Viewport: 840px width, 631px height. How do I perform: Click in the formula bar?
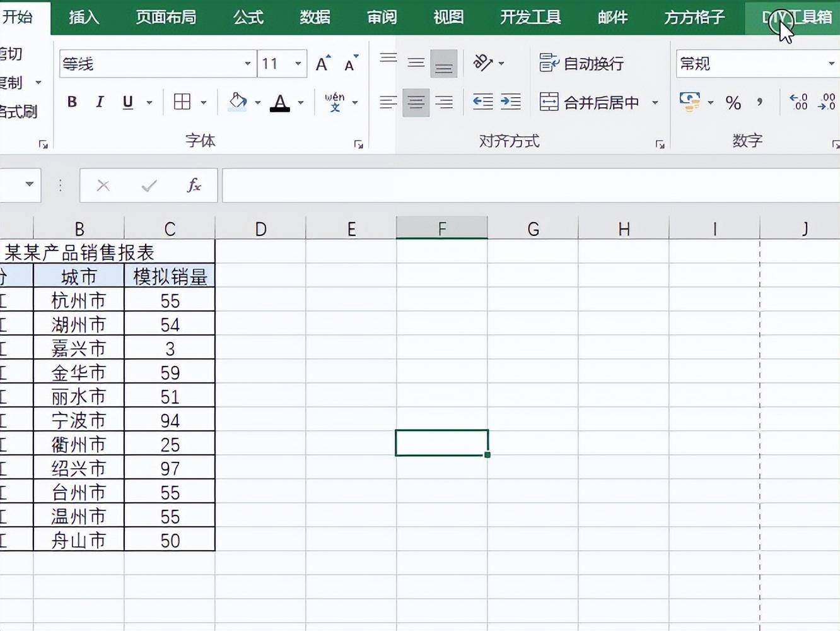point(531,186)
